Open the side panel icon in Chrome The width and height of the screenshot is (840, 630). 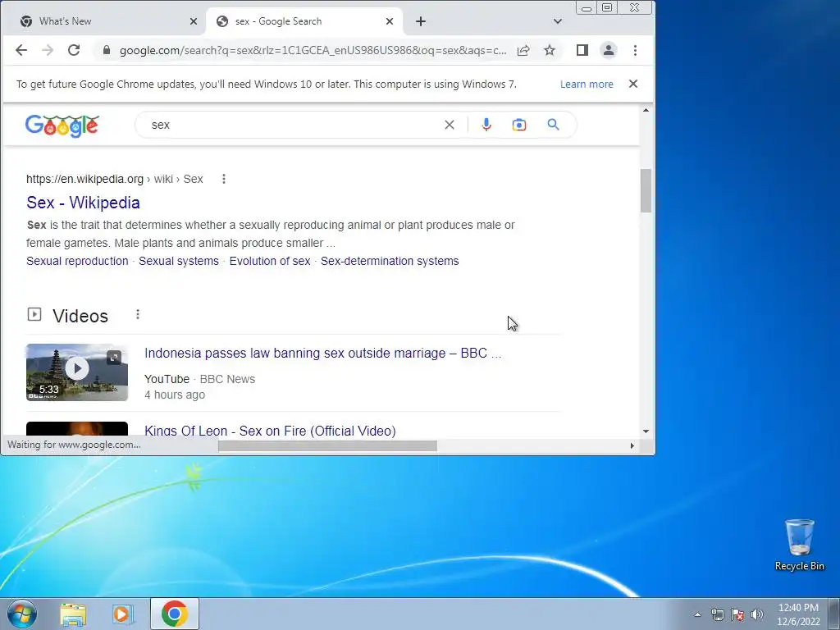(x=582, y=50)
